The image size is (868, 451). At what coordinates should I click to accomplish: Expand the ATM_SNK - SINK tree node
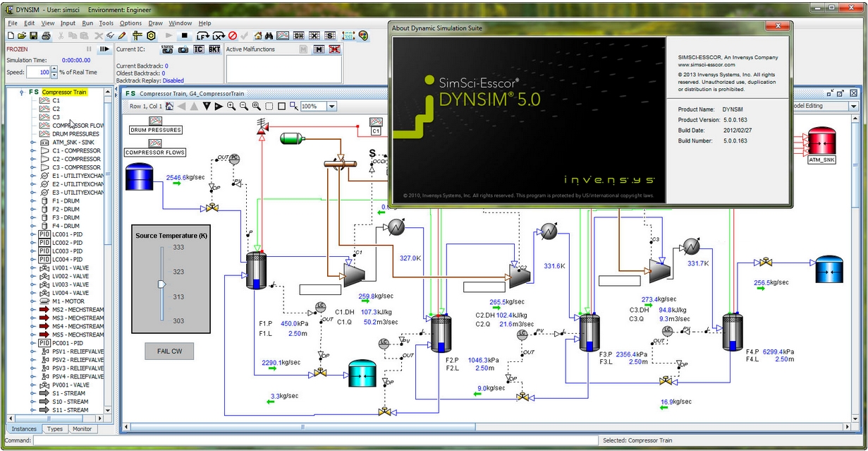(x=32, y=143)
